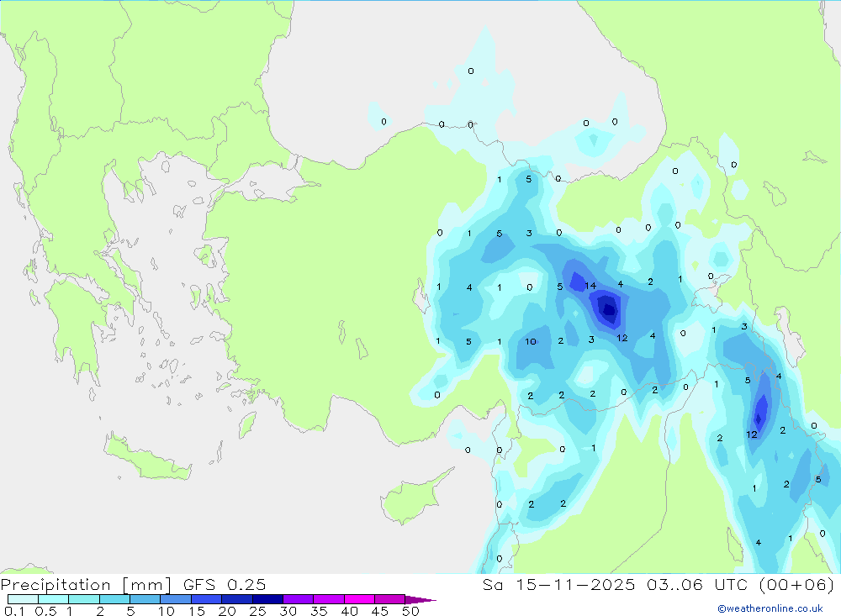Click the legend label 50
841x616 pixels.
(411, 611)
